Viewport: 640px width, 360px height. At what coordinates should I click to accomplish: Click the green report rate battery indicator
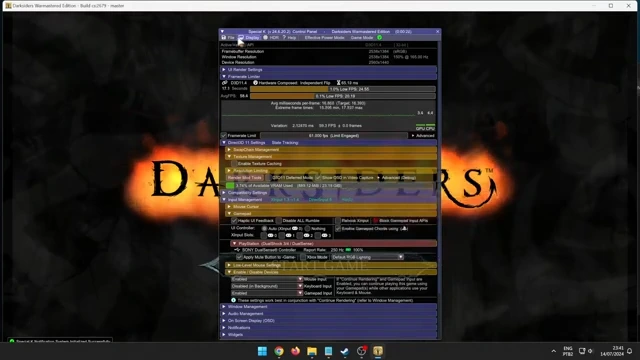pos(348,250)
